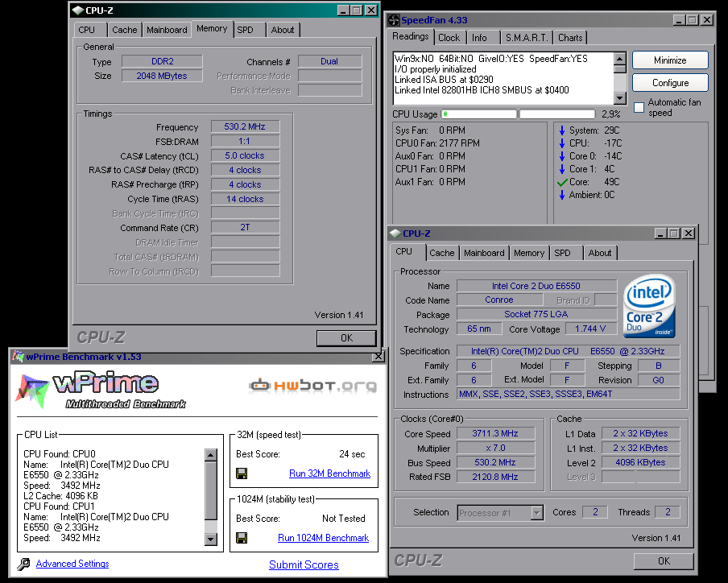Open SPD tab in lower CPU-Z window

coord(563,253)
